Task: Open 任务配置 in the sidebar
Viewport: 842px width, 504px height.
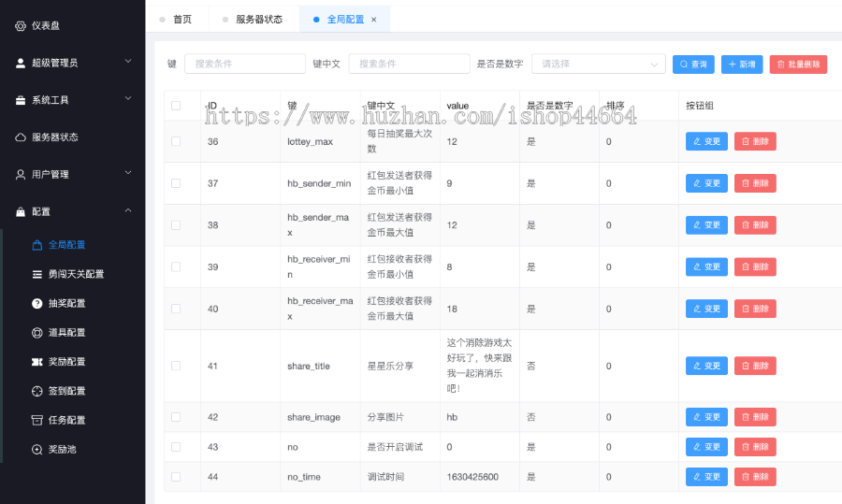Action: tap(67, 420)
